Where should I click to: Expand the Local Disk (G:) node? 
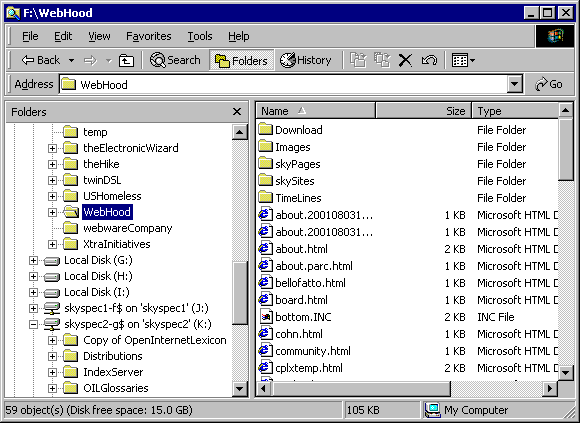(x=33, y=260)
